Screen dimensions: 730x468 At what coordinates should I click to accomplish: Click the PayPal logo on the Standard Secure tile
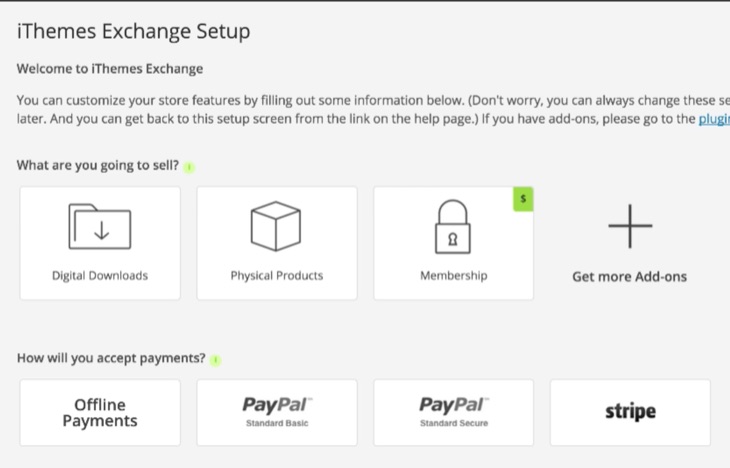454,405
